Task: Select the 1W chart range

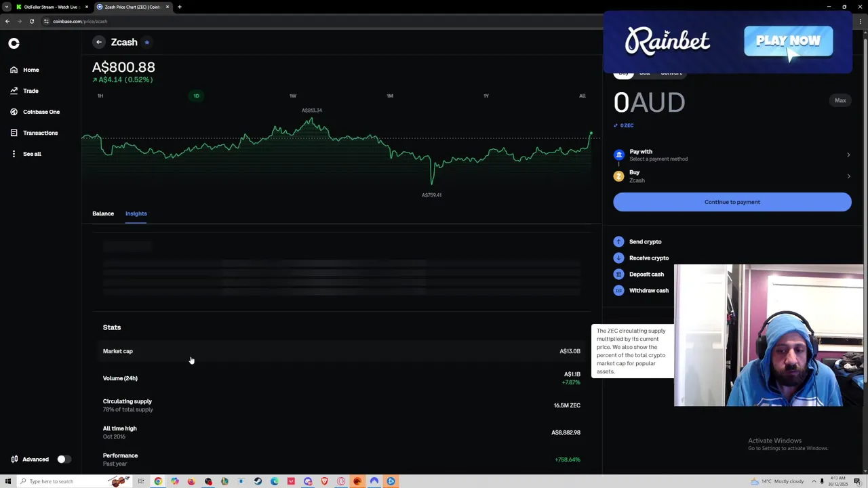Action: [293, 96]
